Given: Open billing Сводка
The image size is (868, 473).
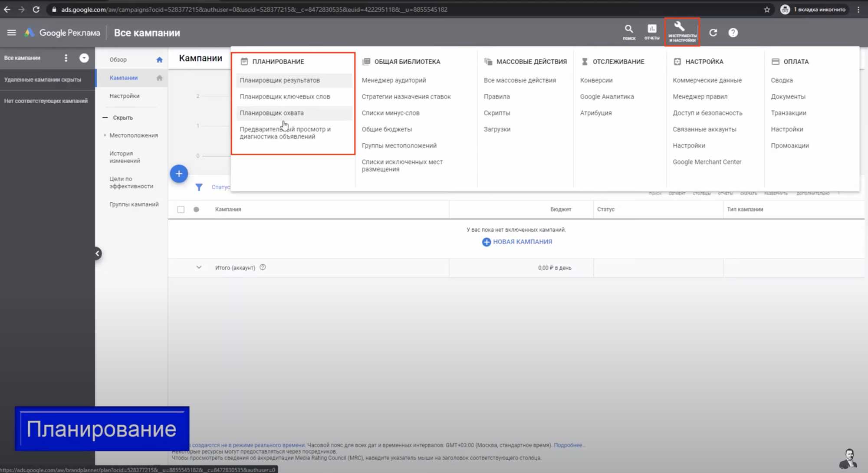Looking at the screenshot, I should tap(782, 80).
